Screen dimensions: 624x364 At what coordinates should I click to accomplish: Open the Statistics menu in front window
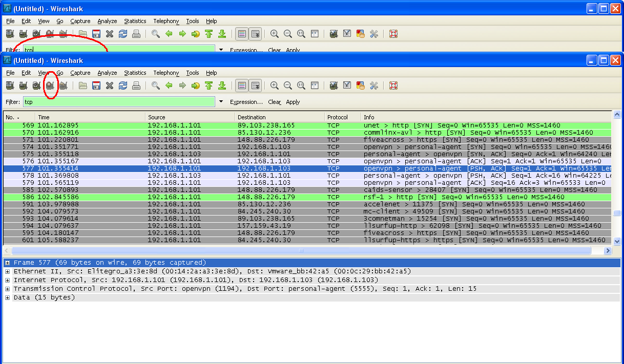135,73
